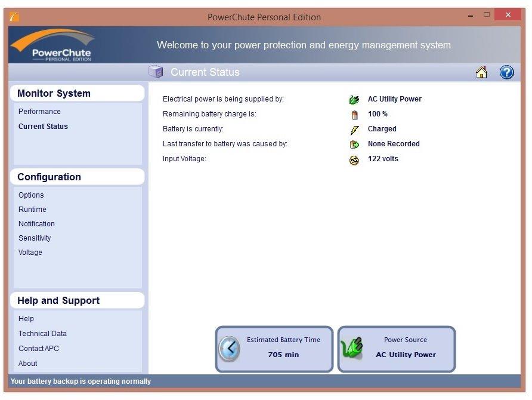Click AC Utility Power text in status list

pos(395,99)
